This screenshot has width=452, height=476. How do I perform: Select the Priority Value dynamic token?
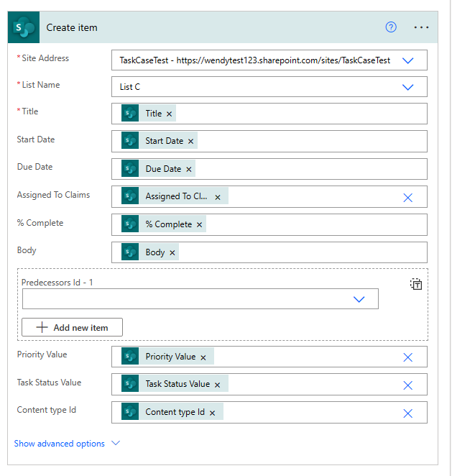click(167, 356)
